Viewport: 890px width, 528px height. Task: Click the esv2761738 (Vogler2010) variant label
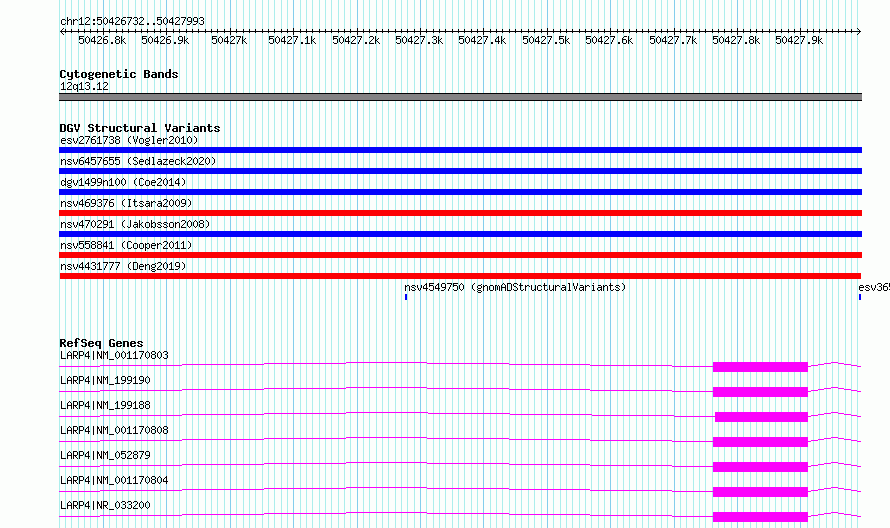point(129,140)
